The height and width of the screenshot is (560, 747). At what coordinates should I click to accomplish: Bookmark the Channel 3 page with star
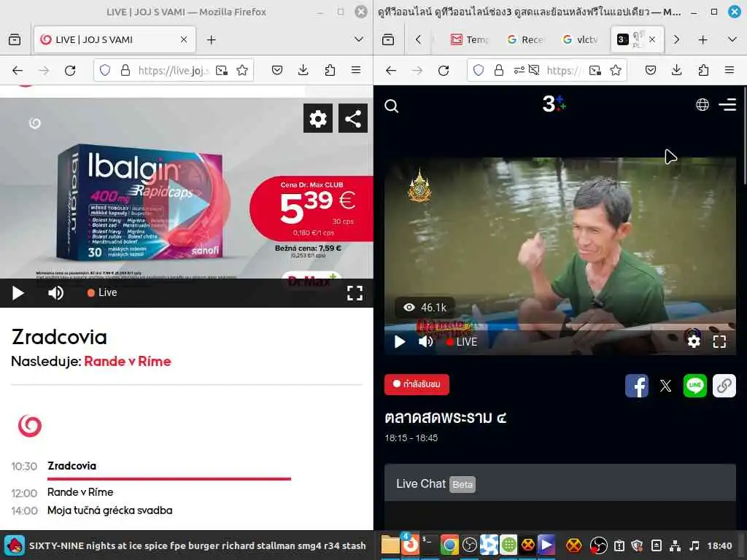pos(616,71)
